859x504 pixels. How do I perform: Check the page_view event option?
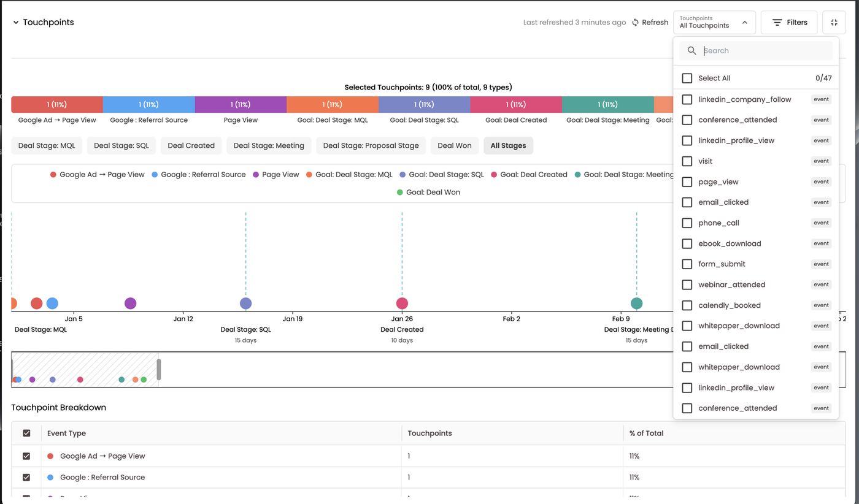687,182
